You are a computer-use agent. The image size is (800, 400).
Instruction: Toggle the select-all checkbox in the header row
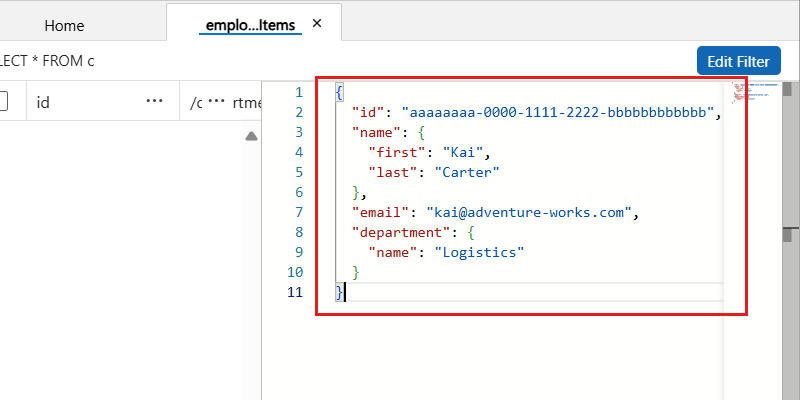click(x=3, y=101)
